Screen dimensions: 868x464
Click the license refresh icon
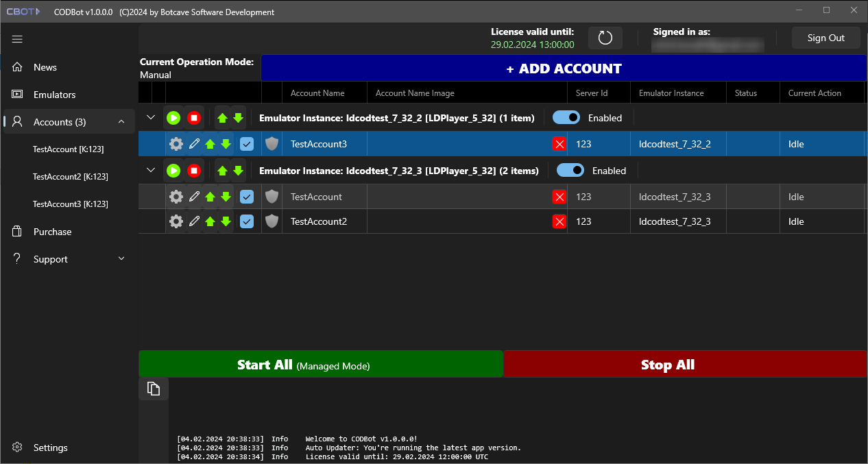pos(605,38)
